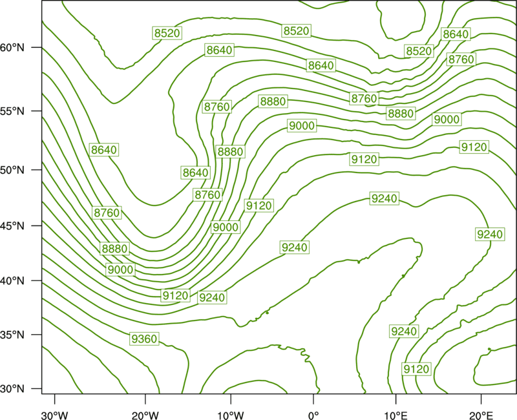The width and height of the screenshot is (517, 420).
Task: Click the 0° longitude axis label
Action: (313, 415)
